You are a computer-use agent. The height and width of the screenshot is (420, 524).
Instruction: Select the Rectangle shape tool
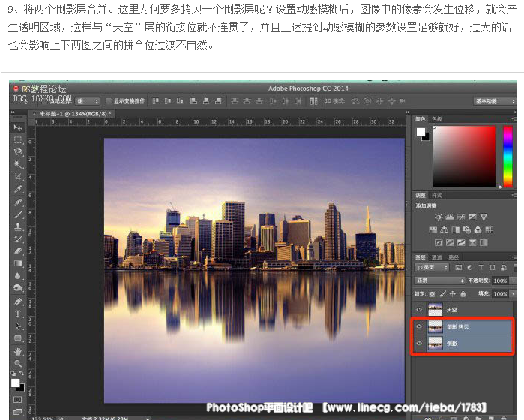click(18, 338)
